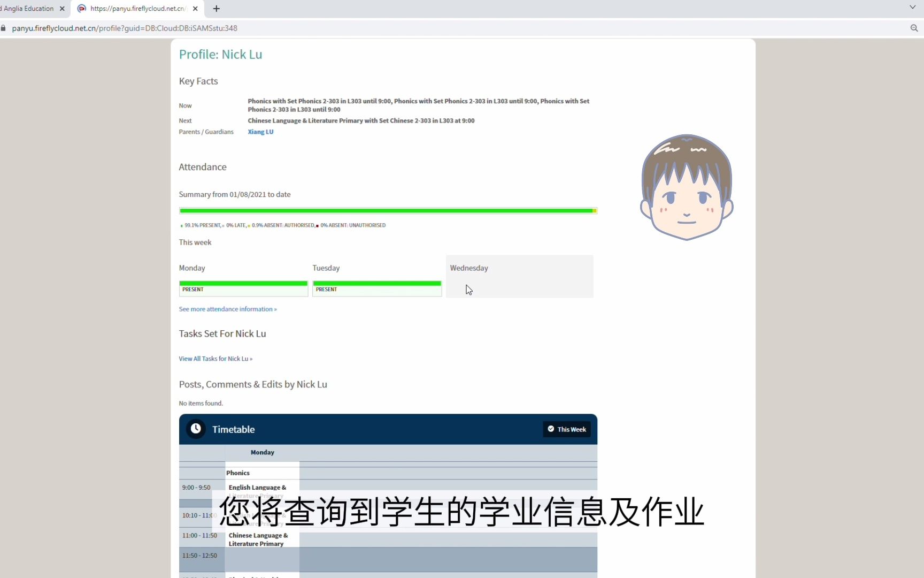924x578 pixels.
Task: Close the panyu.fireflycloud.net.cn tab
Action: (195, 9)
